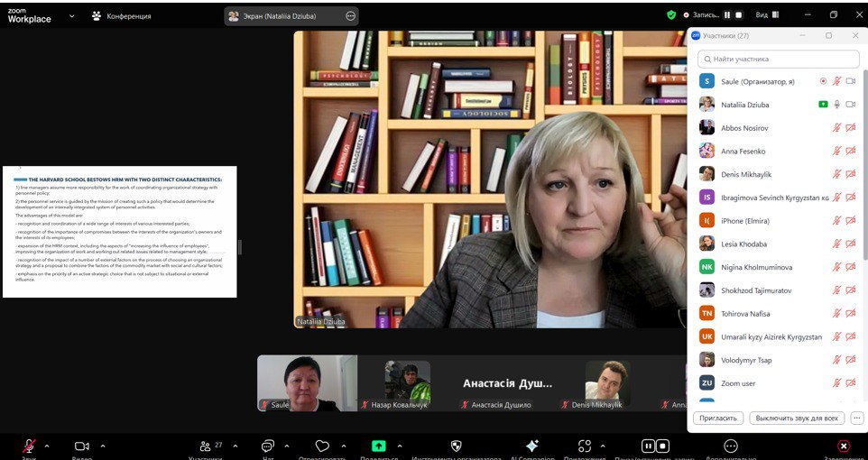Click the red End meeting icon
Image resolution: width=868 pixels, height=460 pixels.
[843, 446]
